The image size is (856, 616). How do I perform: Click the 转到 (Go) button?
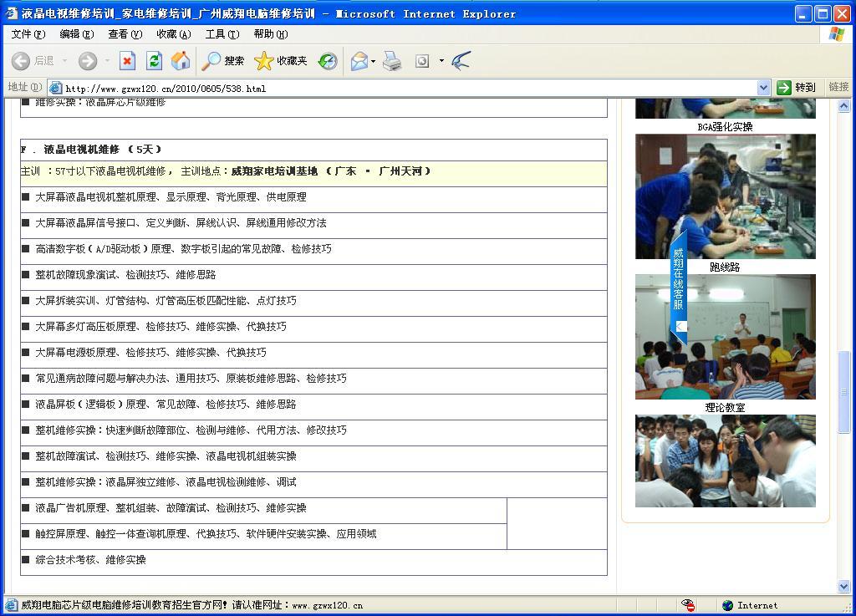[x=796, y=87]
